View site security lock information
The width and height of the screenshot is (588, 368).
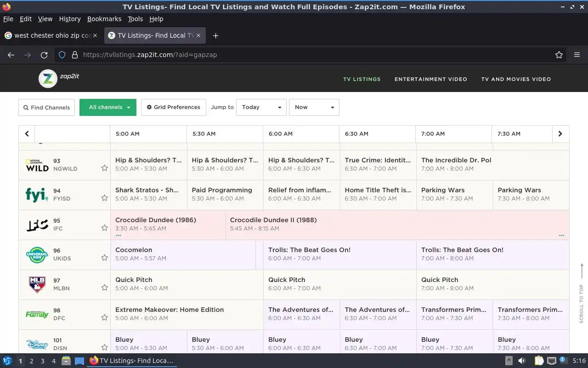pyautogui.click(x=75, y=55)
